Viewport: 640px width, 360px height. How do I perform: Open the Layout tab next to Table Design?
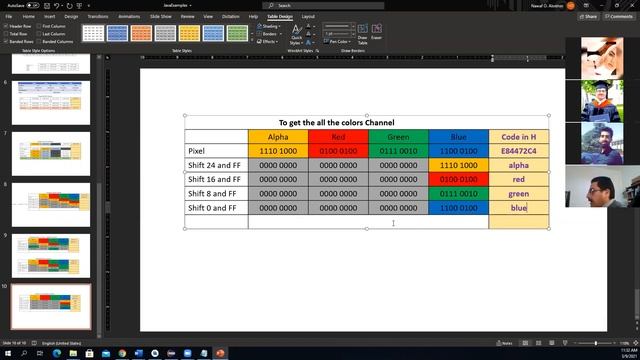pos(308,17)
